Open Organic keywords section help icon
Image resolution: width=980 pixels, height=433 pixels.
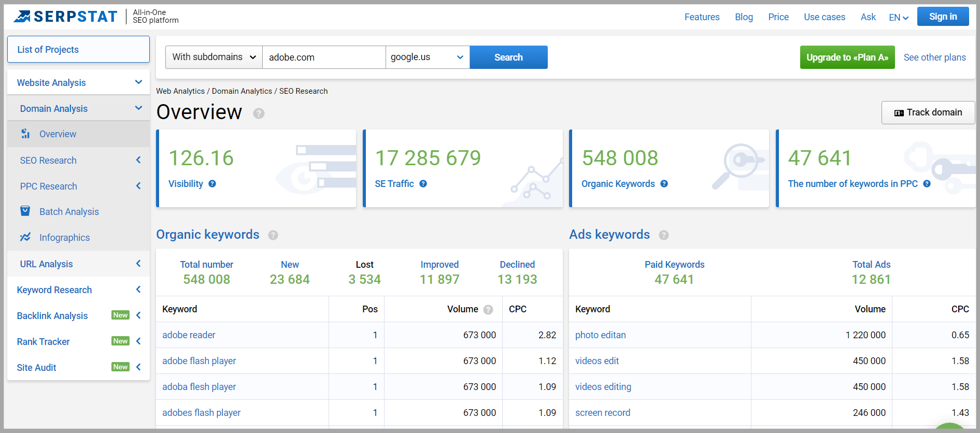pos(273,235)
